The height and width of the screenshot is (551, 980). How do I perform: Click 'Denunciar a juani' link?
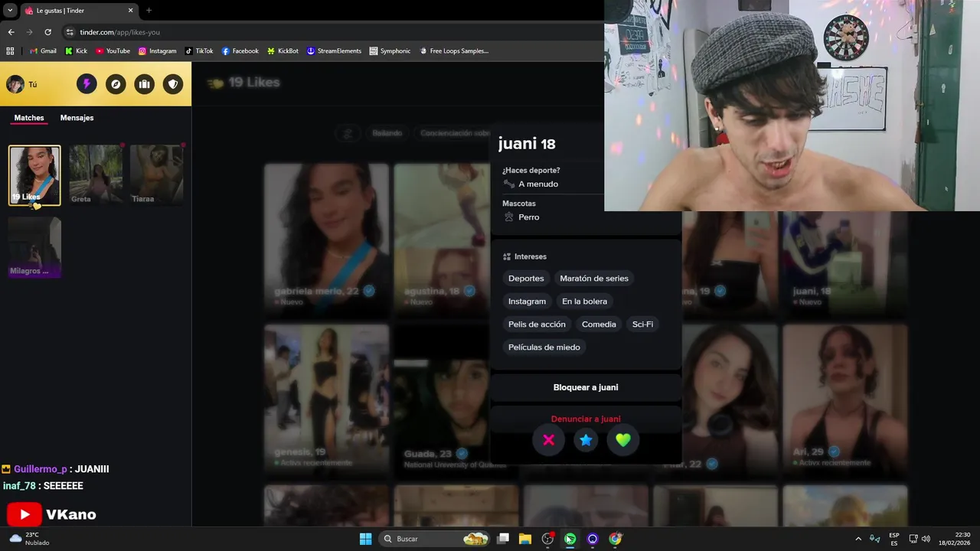(586, 419)
